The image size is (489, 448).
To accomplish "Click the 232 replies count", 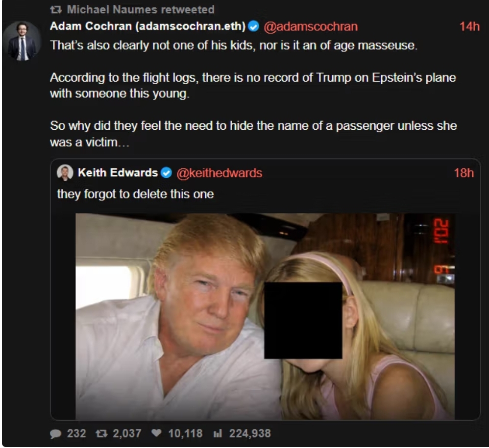I will pos(76,433).
